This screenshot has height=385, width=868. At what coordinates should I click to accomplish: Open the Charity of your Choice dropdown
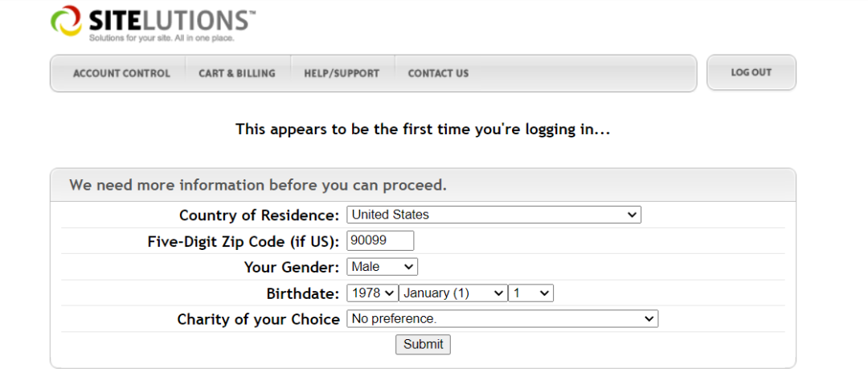[502, 319]
